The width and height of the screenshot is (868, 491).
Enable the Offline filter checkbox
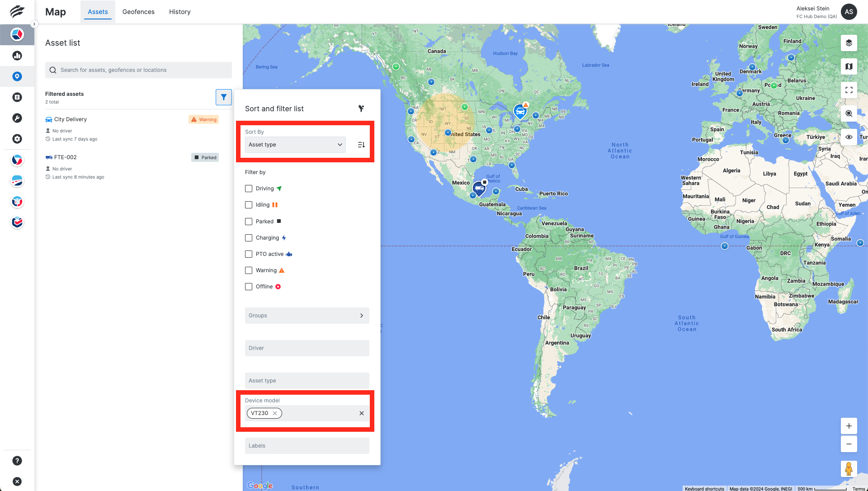[x=248, y=286]
